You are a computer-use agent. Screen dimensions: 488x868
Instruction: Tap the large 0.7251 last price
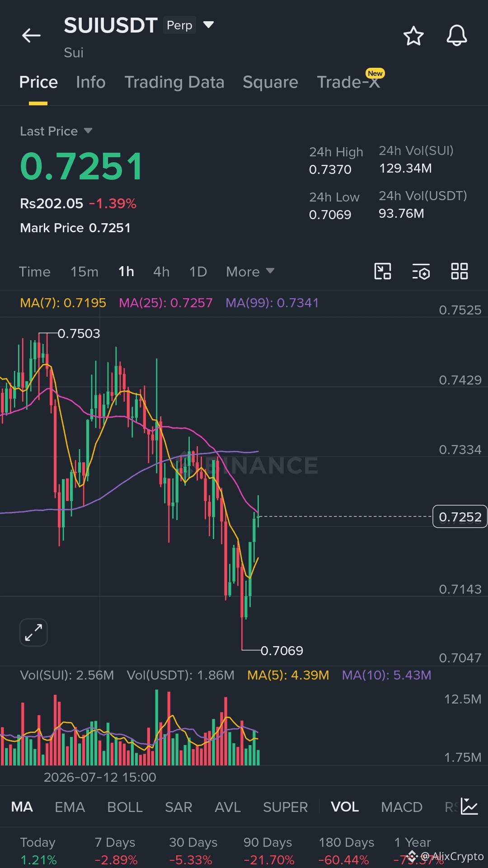click(x=82, y=166)
